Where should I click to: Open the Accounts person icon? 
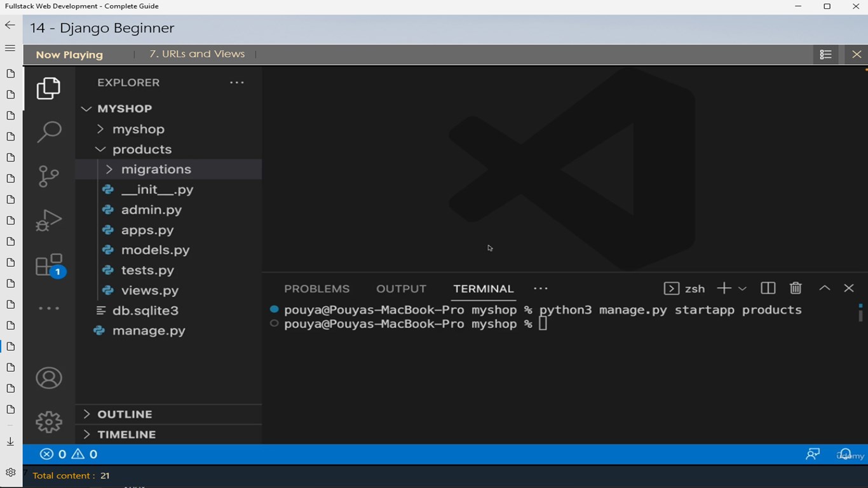(49, 378)
